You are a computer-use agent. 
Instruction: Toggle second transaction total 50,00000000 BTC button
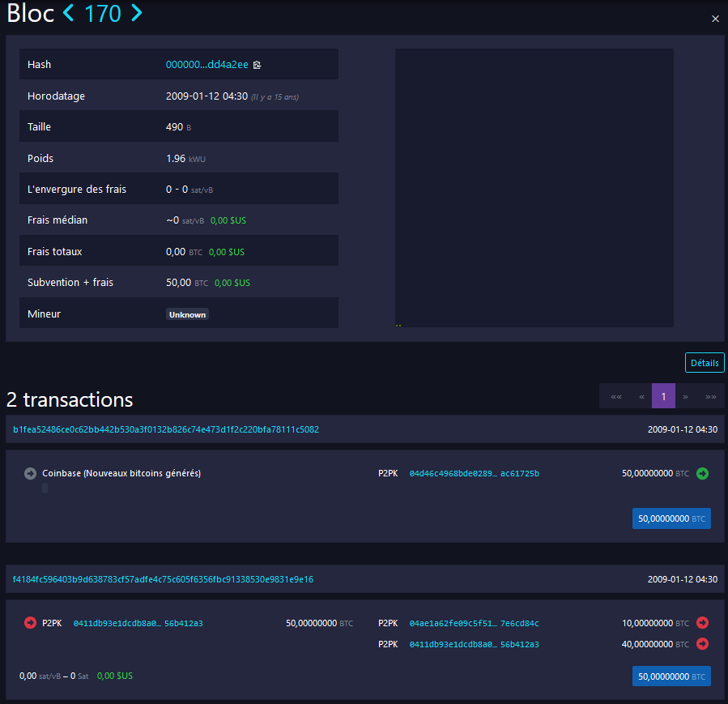671,676
